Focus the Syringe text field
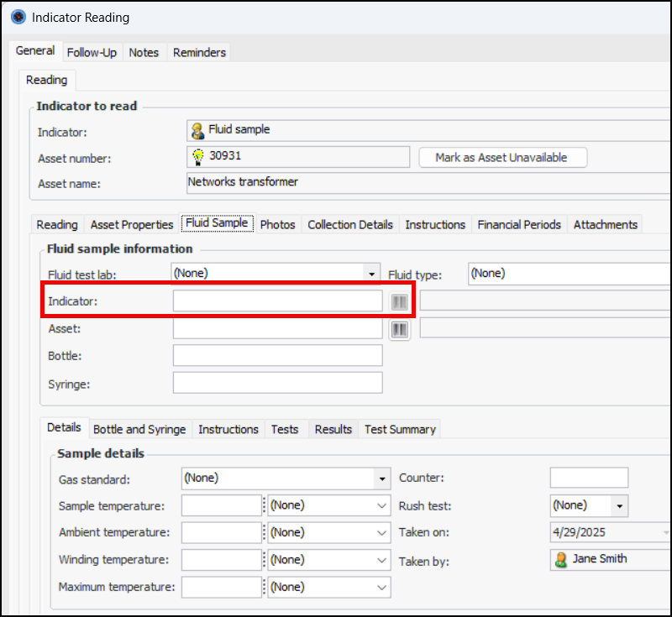 (277, 383)
